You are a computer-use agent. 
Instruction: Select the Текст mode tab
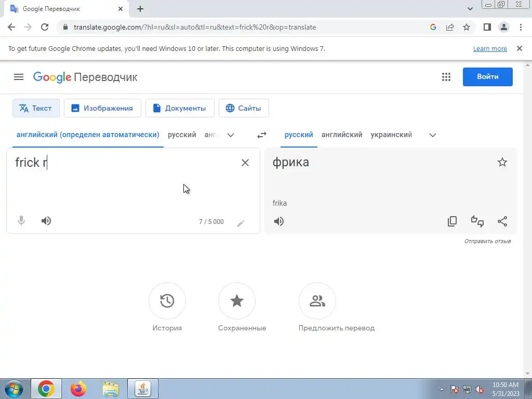click(x=36, y=108)
